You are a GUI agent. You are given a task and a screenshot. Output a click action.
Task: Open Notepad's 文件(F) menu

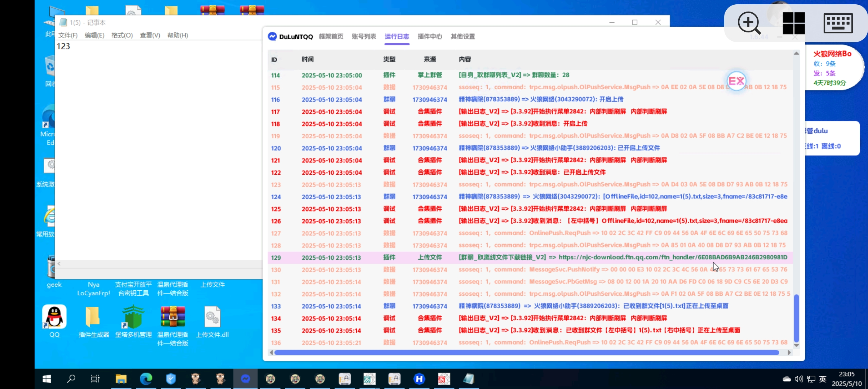coord(68,35)
